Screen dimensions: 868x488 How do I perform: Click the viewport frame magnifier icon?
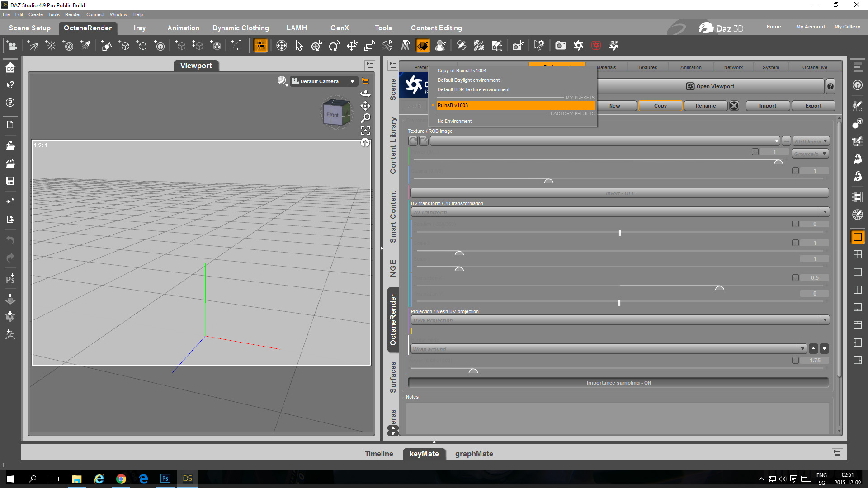[x=365, y=118]
